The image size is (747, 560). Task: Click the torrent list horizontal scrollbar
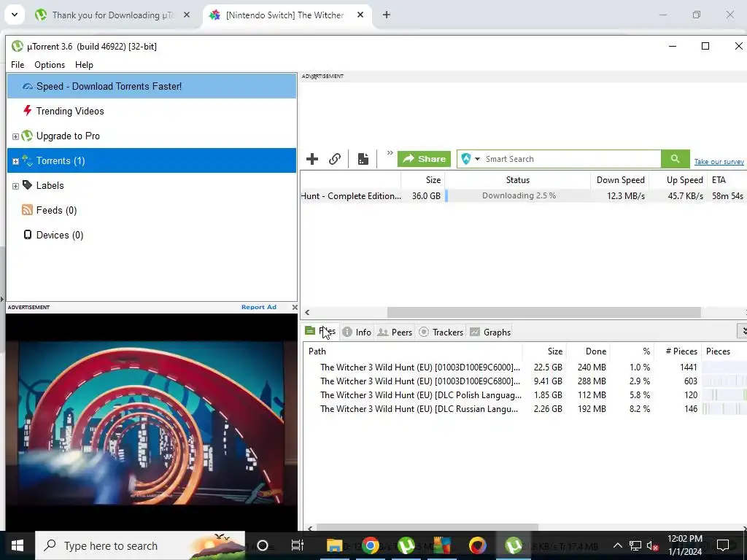coord(543,312)
